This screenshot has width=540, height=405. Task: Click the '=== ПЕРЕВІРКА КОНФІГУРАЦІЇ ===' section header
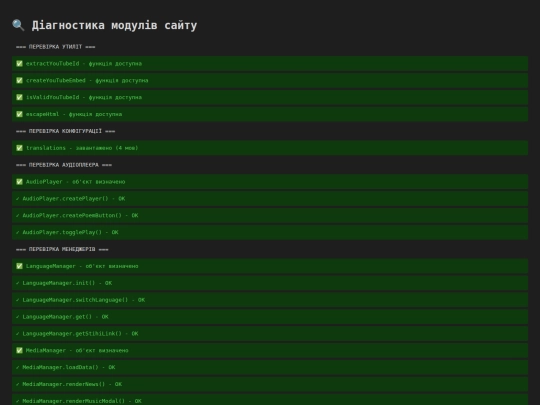click(x=65, y=131)
